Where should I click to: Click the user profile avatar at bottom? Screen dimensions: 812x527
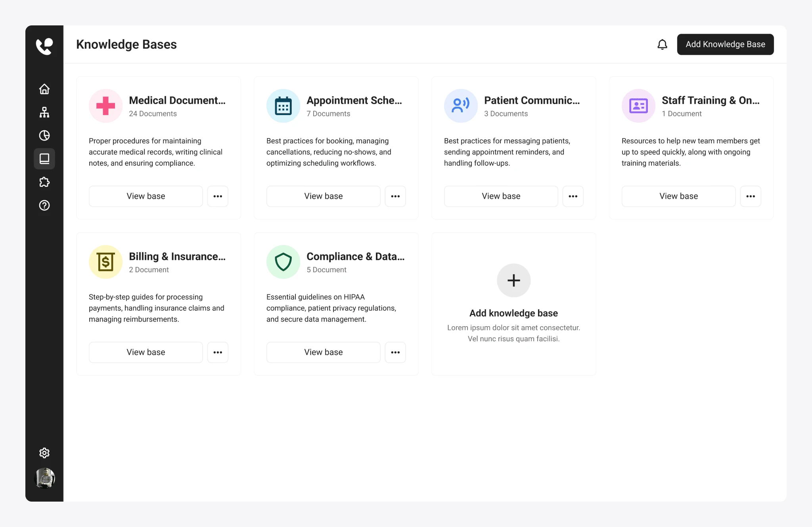[x=44, y=478]
